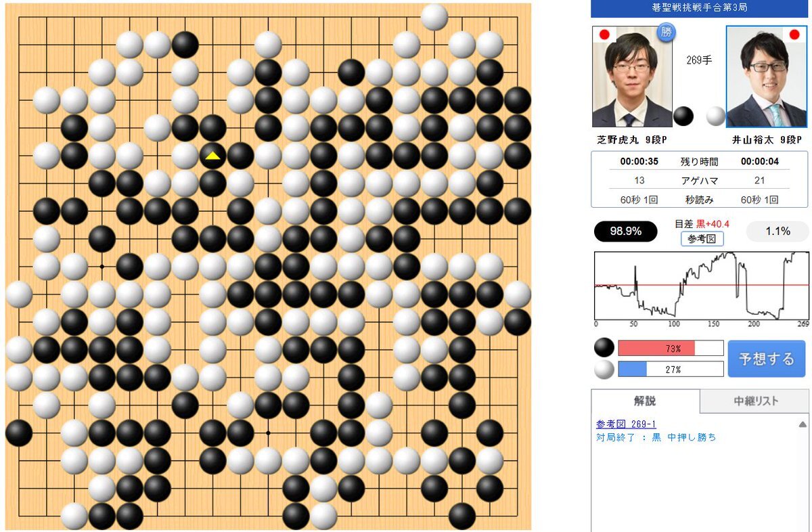Click white stone icon beside 27% bar
The width and height of the screenshot is (812, 532).
pyautogui.click(x=604, y=370)
